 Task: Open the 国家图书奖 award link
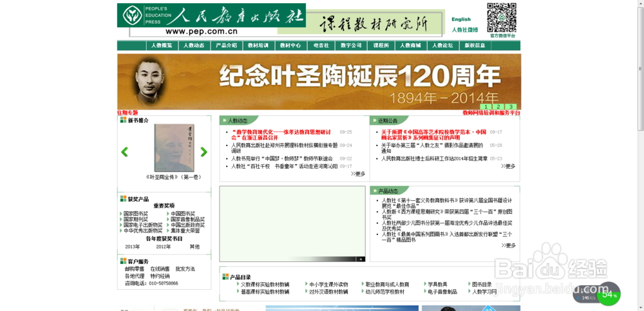point(136,214)
